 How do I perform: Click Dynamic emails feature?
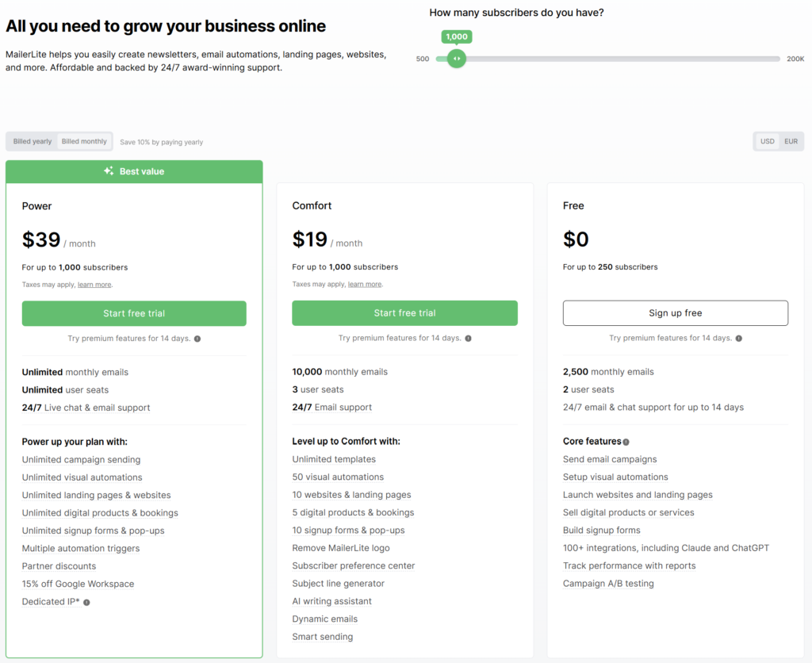tap(324, 619)
